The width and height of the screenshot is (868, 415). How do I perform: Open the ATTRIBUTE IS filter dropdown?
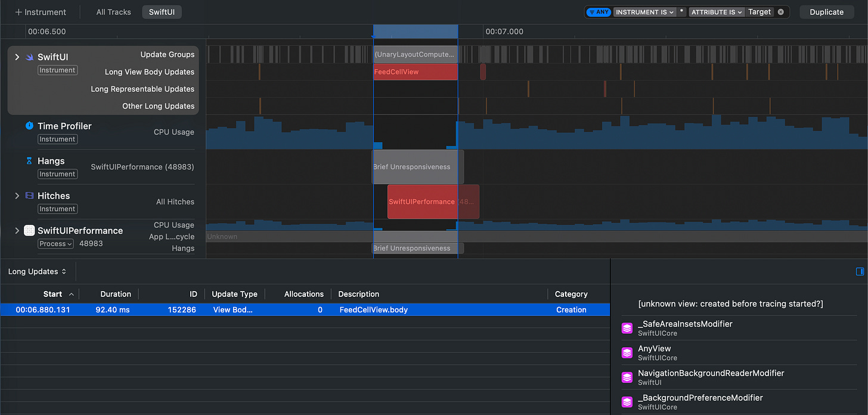click(x=717, y=12)
